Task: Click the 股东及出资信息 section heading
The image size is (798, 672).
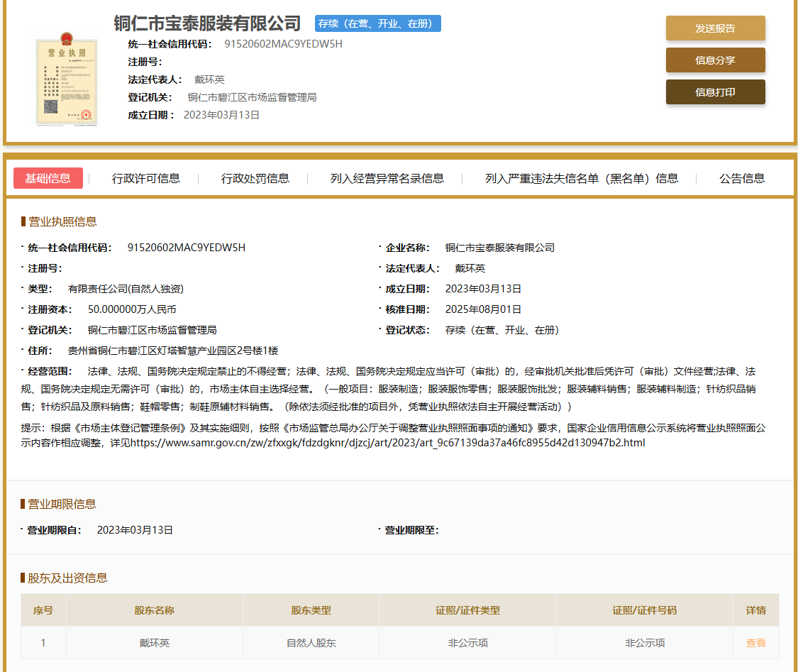Action: point(67,578)
